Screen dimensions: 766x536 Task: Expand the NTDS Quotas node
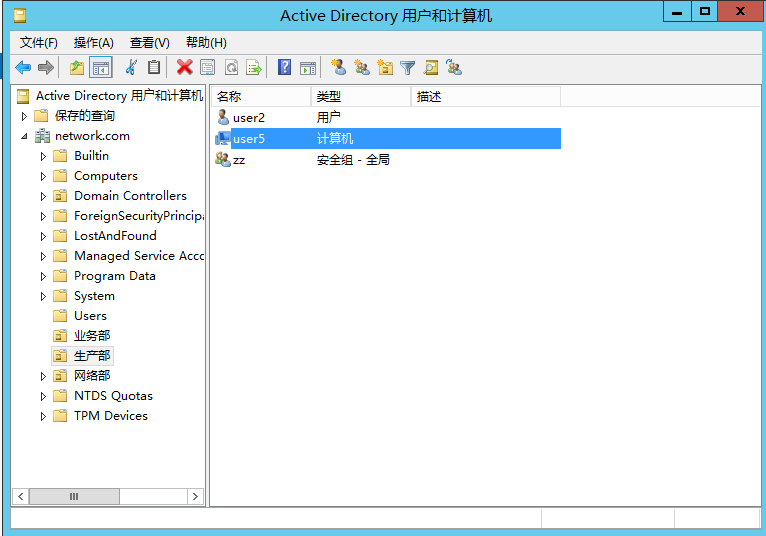pyautogui.click(x=43, y=396)
